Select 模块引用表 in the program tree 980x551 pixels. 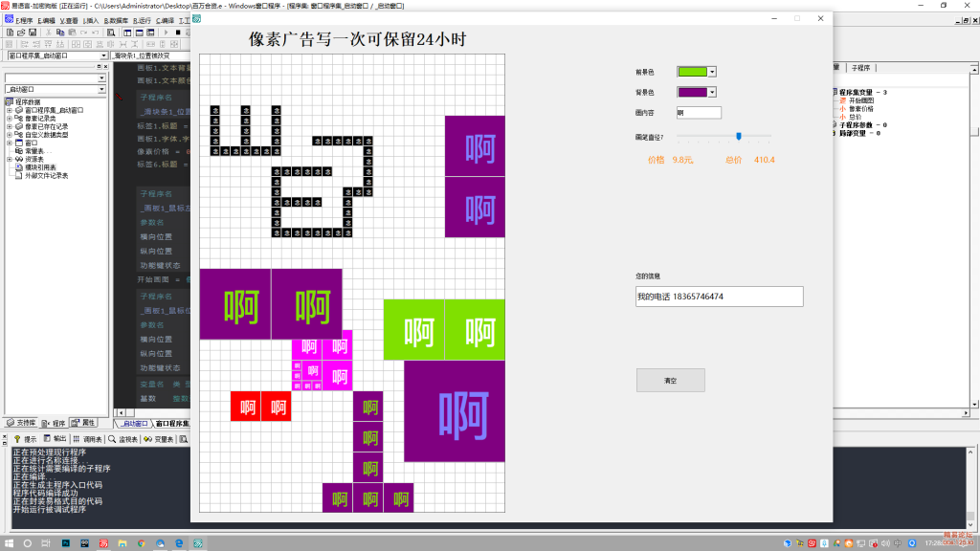click(x=40, y=167)
